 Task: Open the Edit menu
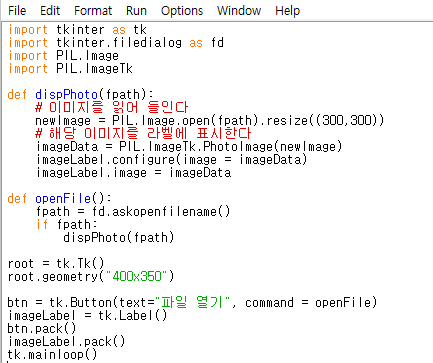coord(50,11)
